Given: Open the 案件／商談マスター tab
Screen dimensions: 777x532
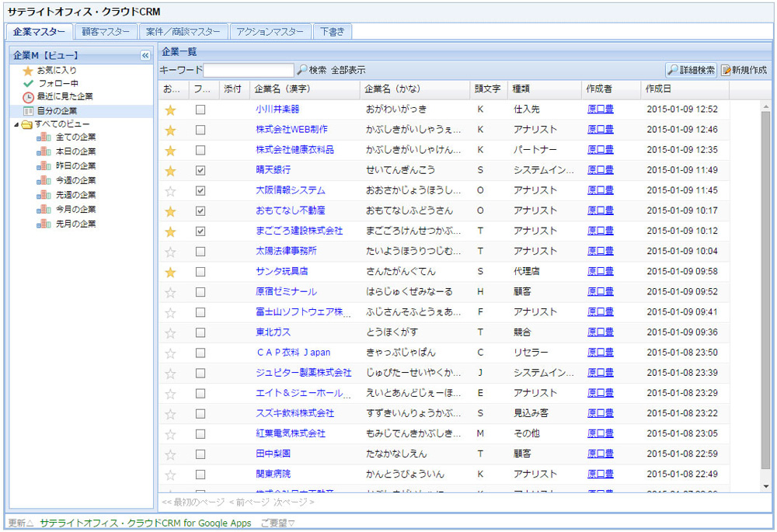Looking at the screenshot, I should 183,32.
